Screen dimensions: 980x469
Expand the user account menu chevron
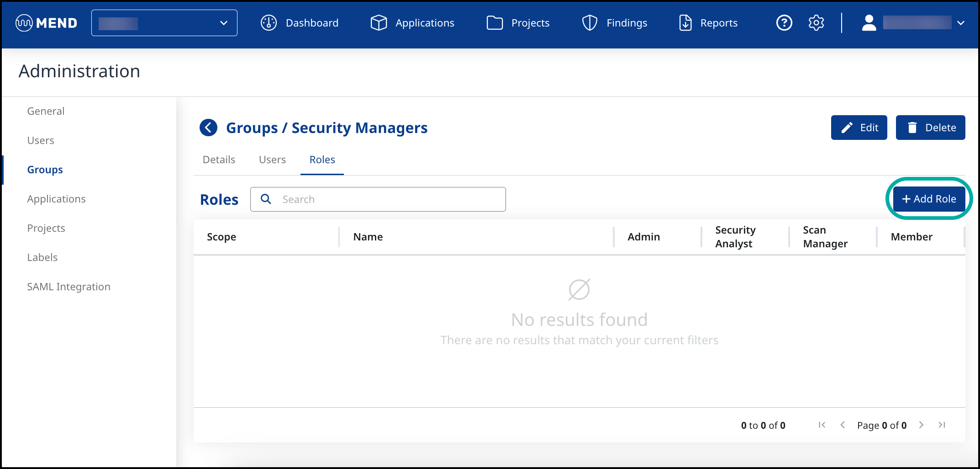click(x=961, y=23)
